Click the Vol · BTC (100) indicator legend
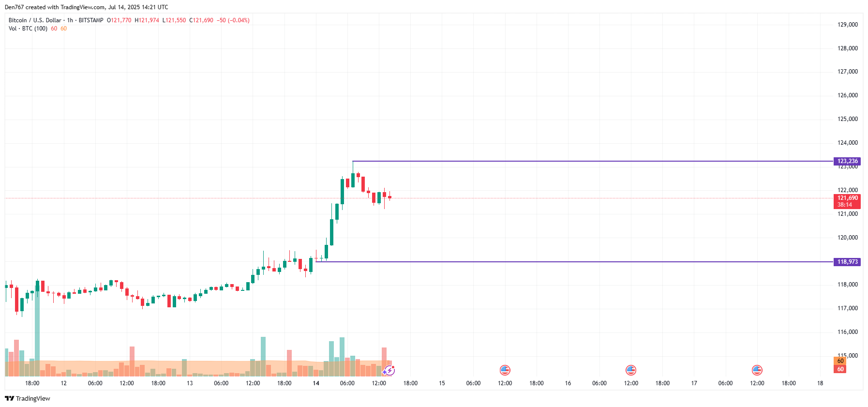The width and height of the screenshot is (868, 407). (x=28, y=29)
